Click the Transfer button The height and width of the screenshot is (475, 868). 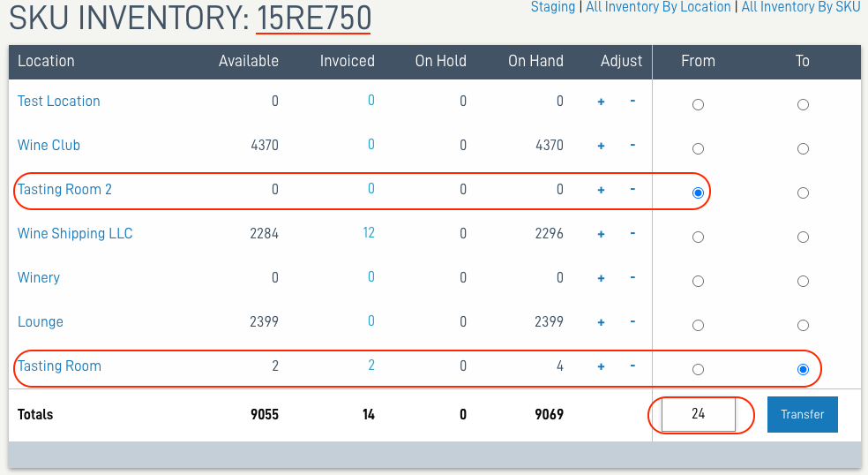[x=802, y=414]
